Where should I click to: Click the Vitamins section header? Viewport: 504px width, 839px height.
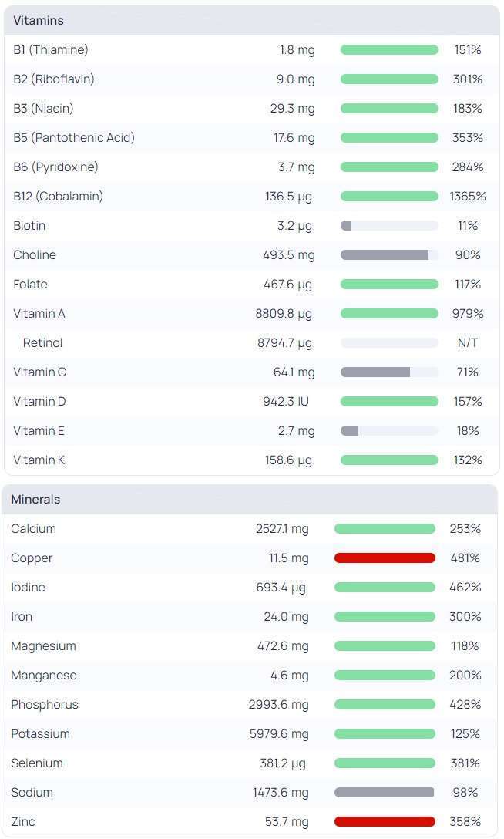(x=39, y=21)
